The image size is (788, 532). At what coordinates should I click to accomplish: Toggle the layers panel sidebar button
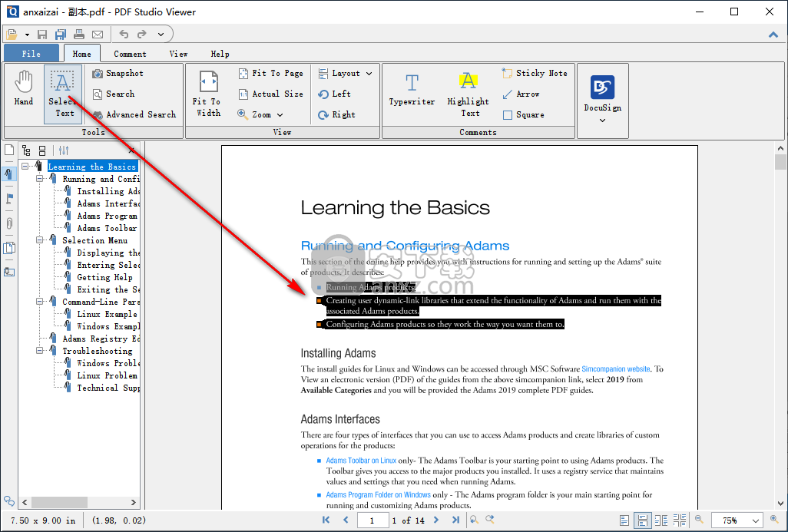point(9,248)
